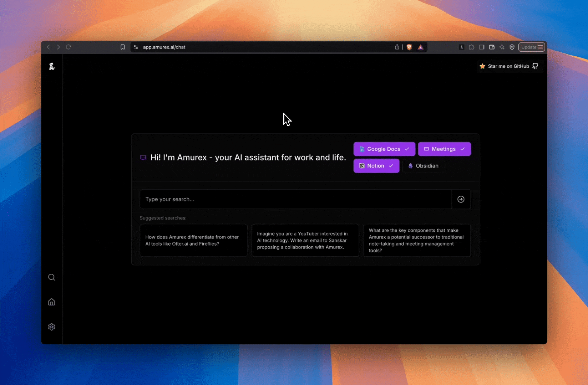Select the search icon in the left sidebar
This screenshot has height=385, width=588.
52,277
